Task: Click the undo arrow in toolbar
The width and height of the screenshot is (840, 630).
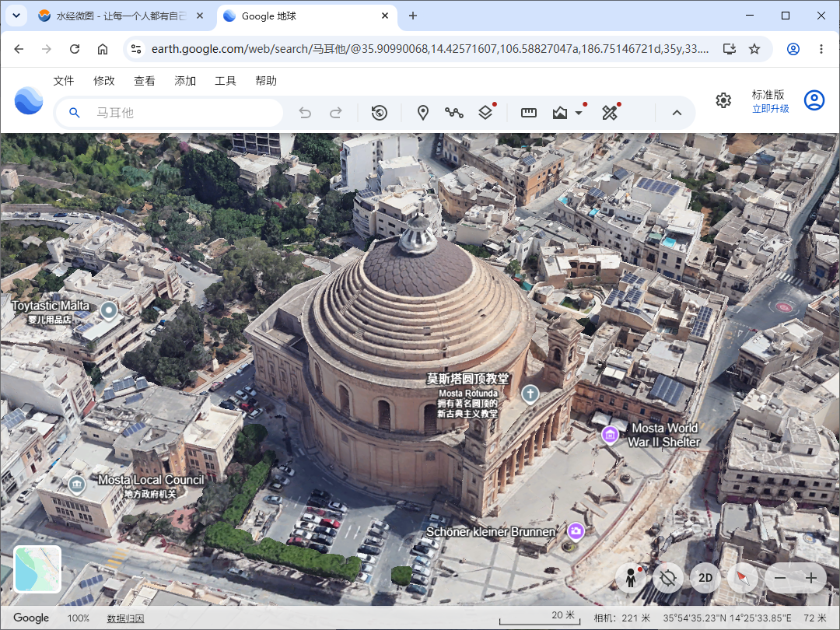Action: [x=305, y=113]
